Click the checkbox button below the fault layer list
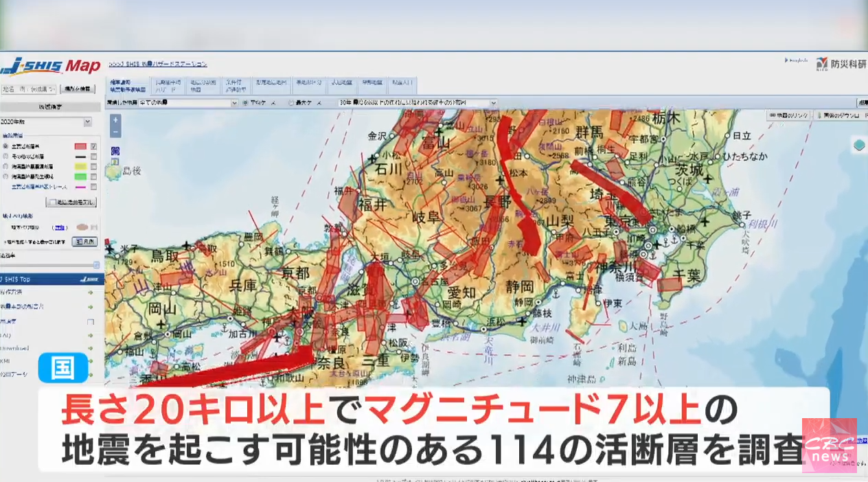Screen dimensions: 868x482 tap(71, 203)
